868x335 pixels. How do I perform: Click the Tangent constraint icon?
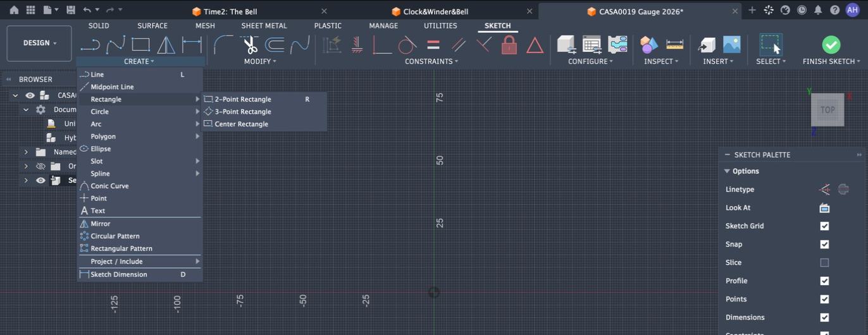pyautogui.click(x=407, y=45)
